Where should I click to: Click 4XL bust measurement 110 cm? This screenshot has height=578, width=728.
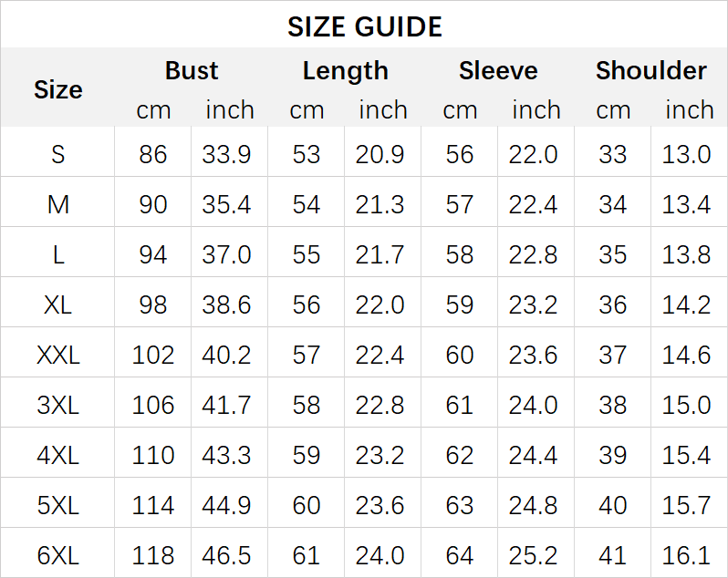153,455
